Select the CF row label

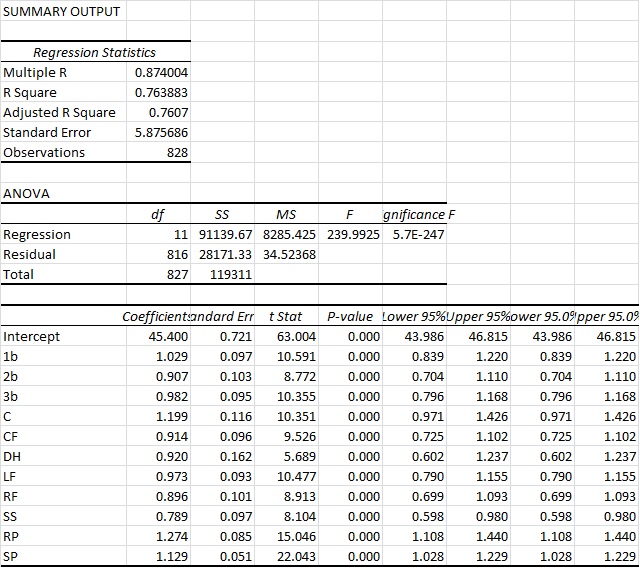(10, 437)
